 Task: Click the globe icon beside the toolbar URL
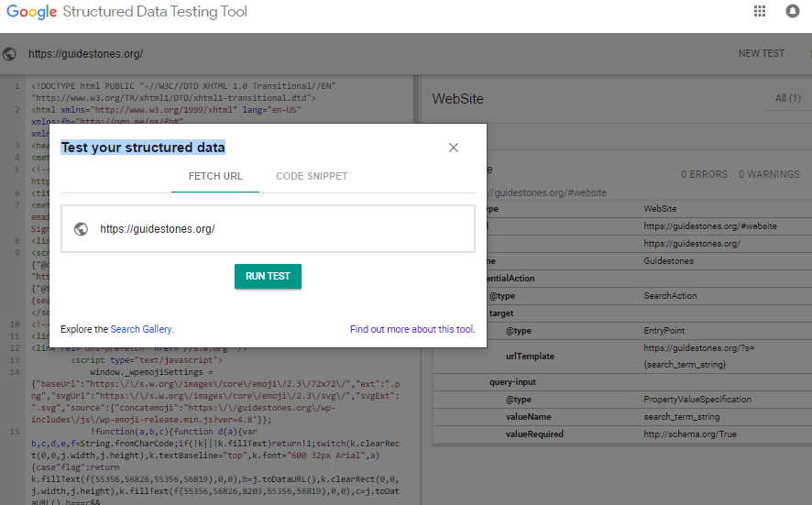click(x=9, y=54)
